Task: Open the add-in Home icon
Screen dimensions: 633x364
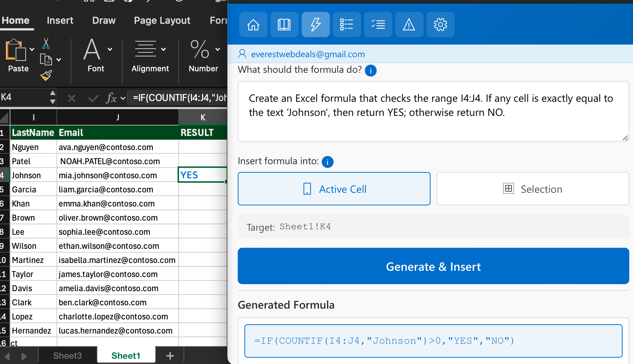Action: coord(253,25)
